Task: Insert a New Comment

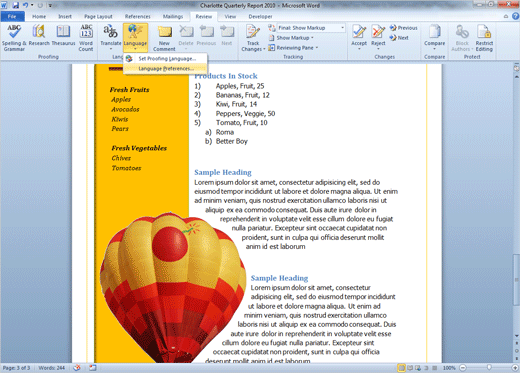Action: (x=164, y=38)
